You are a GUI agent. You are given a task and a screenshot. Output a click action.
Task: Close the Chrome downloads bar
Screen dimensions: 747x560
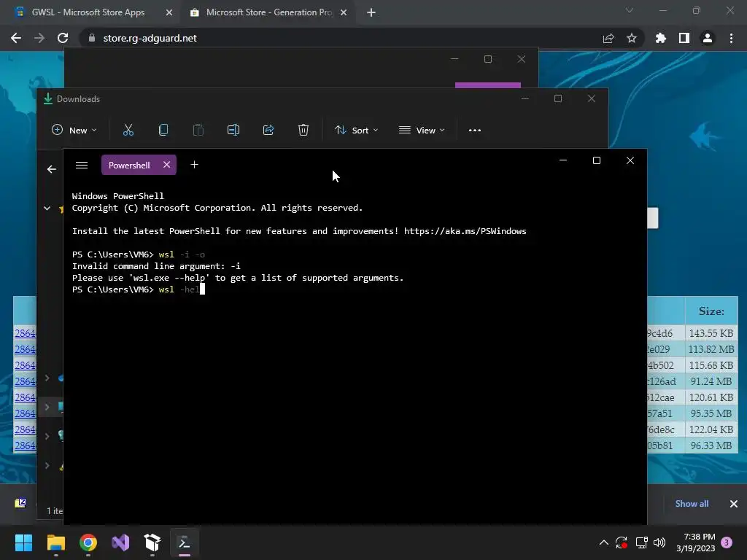pos(734,504)
